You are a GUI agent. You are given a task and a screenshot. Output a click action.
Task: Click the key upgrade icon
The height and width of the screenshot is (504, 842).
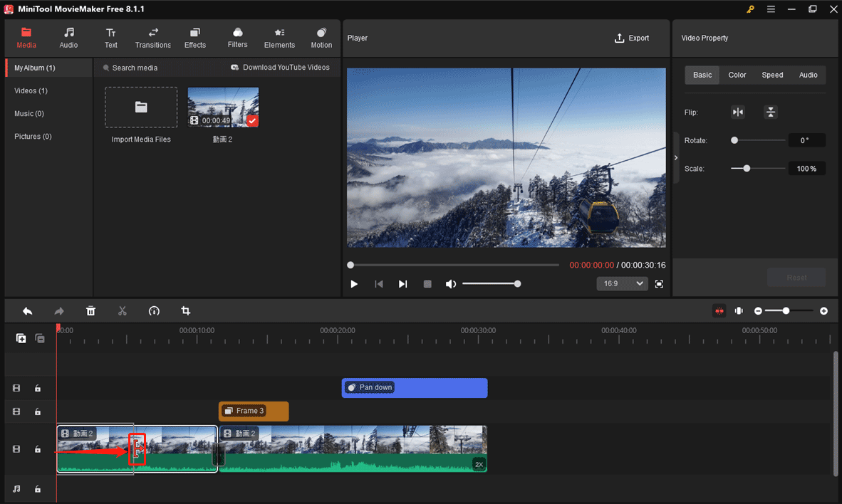(750, 9)
